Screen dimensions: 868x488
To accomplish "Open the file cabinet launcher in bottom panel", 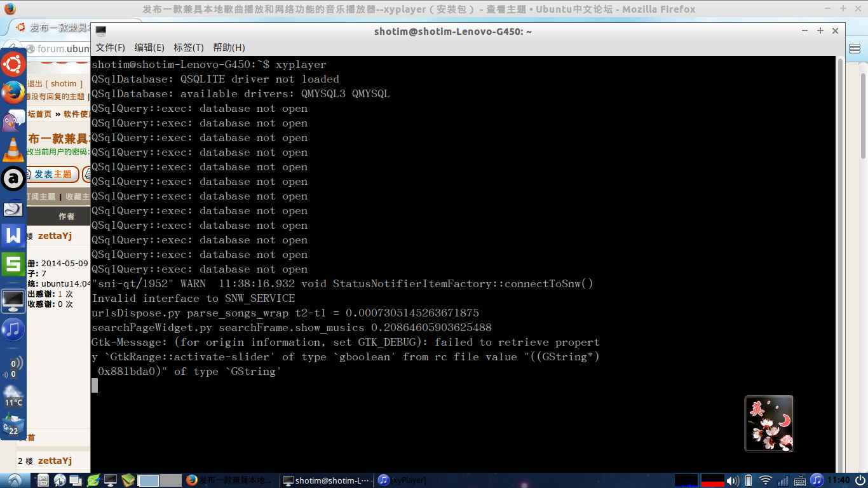I will point(43,480).
